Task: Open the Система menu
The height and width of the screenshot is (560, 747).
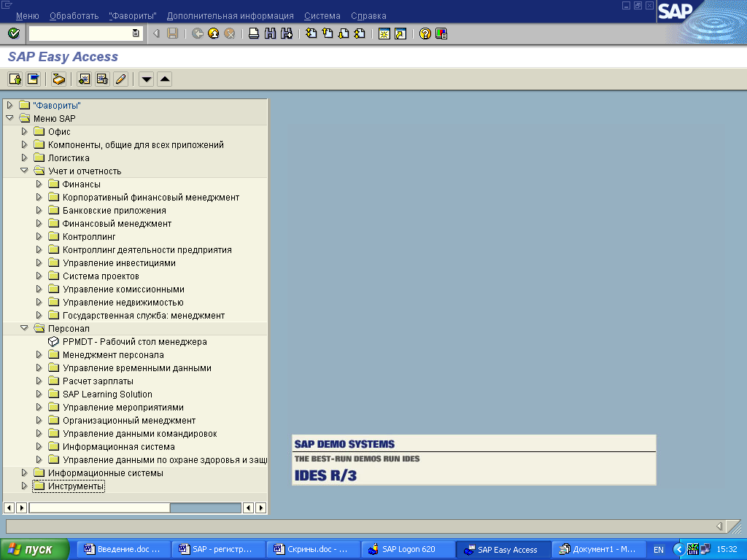Action: 322,16
